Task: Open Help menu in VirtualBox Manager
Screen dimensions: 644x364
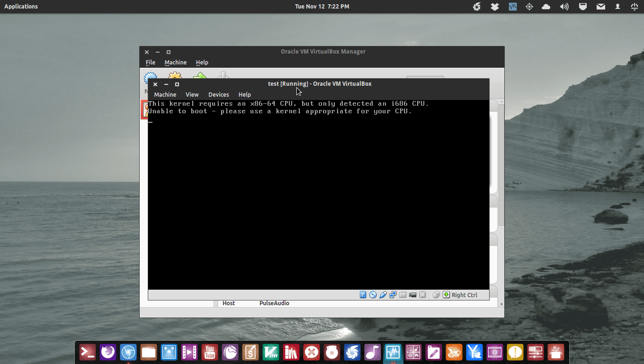Action: (202, 63)
